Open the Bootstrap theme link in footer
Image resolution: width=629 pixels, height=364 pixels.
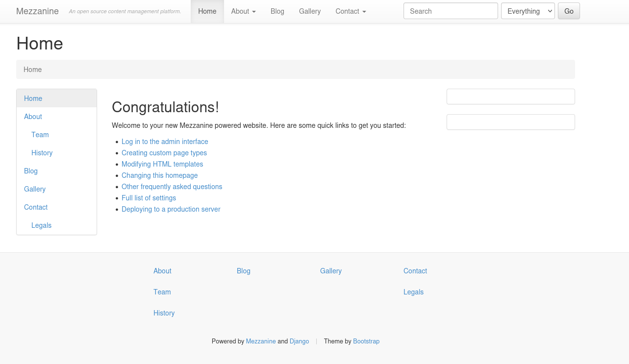pos(366,341)
